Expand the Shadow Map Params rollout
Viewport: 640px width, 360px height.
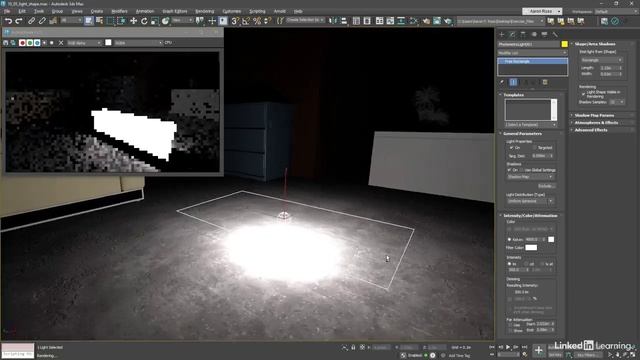[594, 116]
